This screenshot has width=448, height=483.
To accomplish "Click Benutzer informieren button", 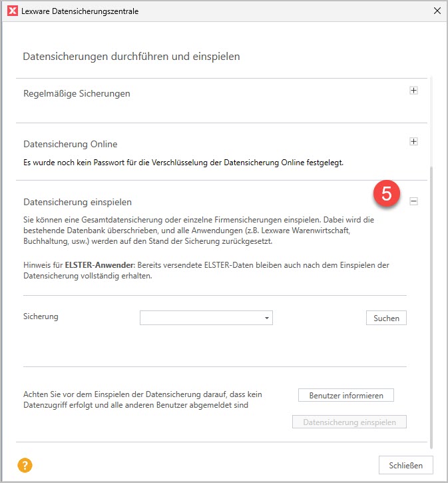I will point(345,396).
